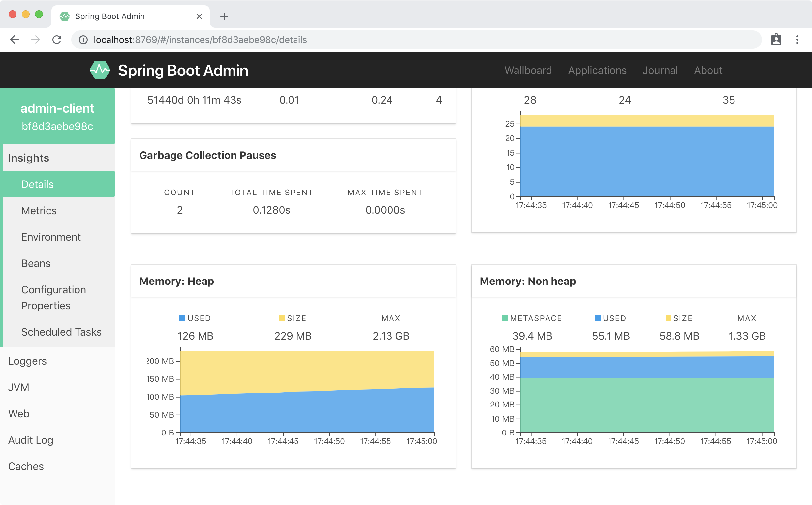Select Scheduled Tasks in sidebar
The height and width of the screenshot is (505, 812).
point(61,332)
